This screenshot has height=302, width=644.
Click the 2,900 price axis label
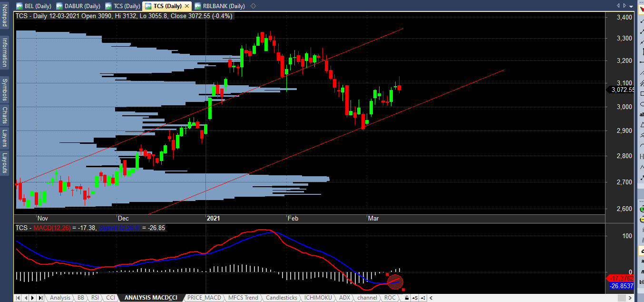[624, 131]
